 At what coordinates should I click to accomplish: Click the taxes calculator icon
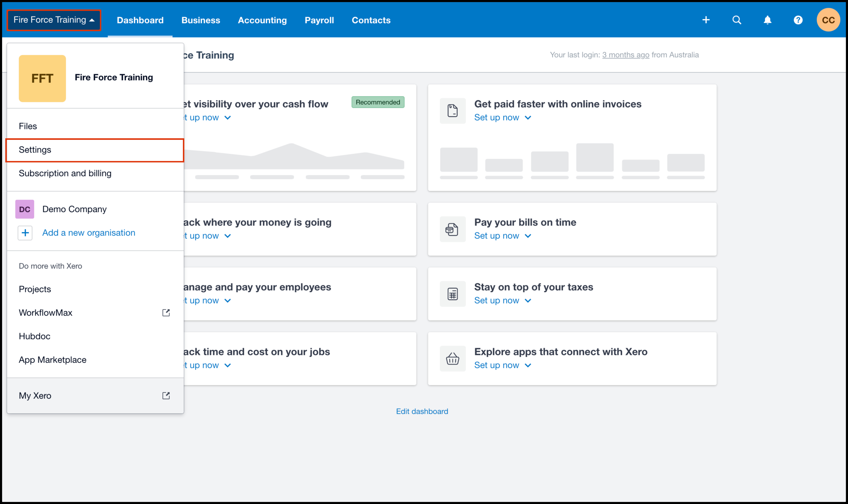point(452,294)
